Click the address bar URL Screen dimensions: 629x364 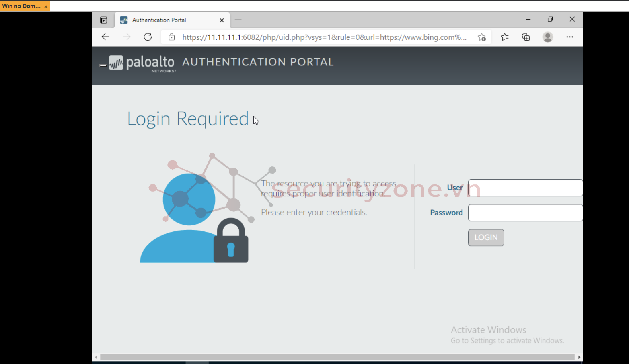click(x=324, y=37)
